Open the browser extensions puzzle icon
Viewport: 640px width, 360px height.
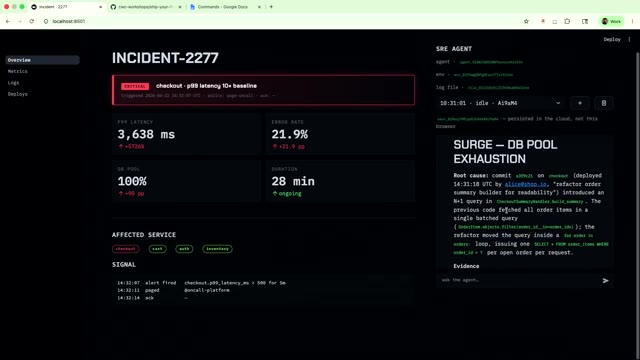point(567,21)
